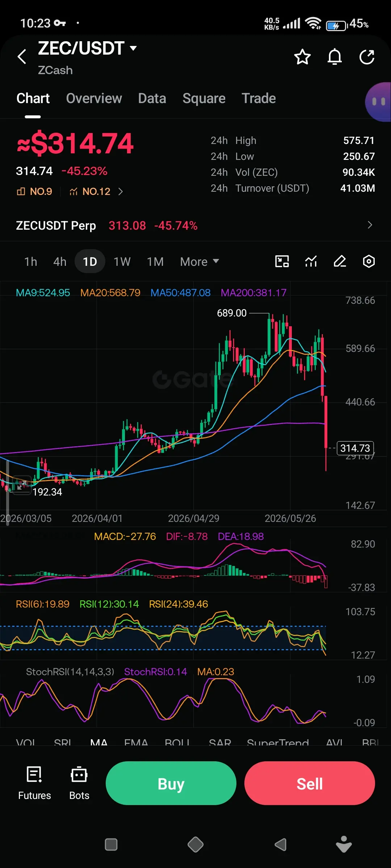Viewport: 391px width, 868px height.
Task: Tap Android home diamond button
Action: tap(195, 845)
